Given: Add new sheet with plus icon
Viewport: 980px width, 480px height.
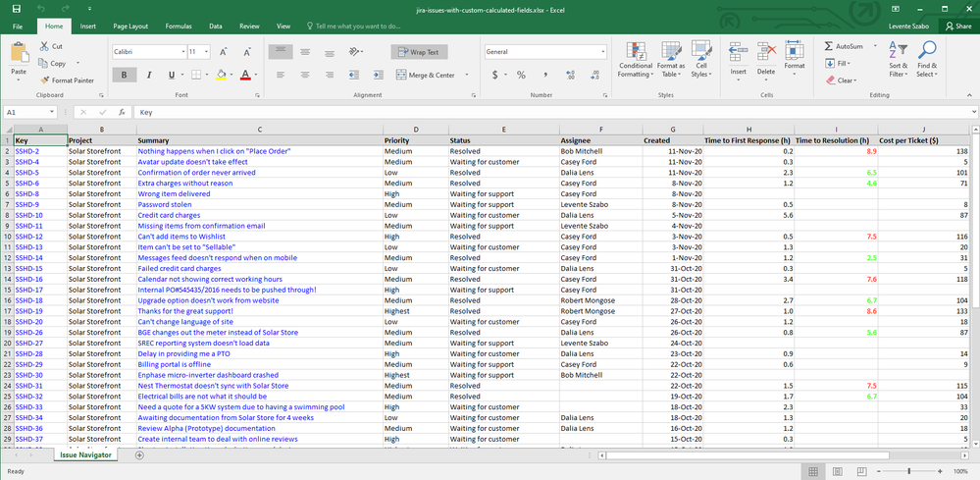Looking at the screenshot, I should coord(139,455).
